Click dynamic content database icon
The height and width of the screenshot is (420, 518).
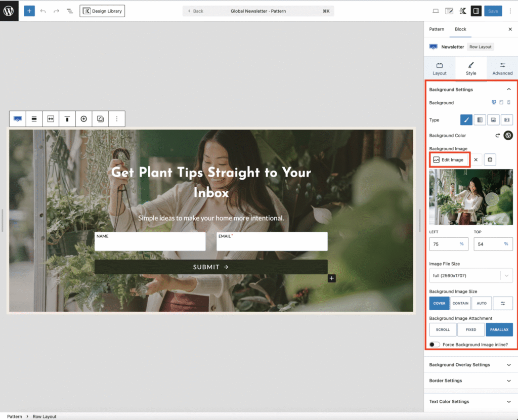pyautogui.click(x=489, y=160)
